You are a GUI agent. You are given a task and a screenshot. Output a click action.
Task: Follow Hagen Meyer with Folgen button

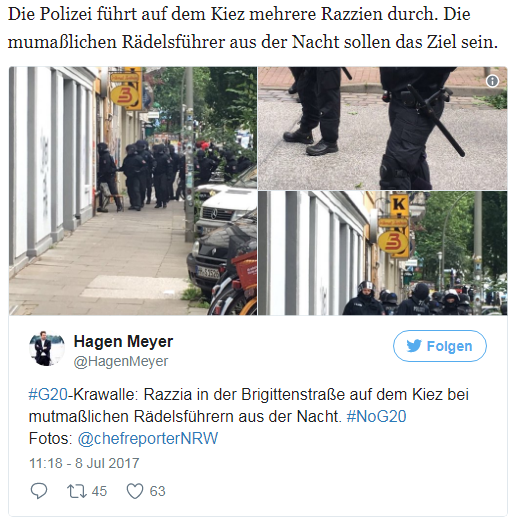(440, 346)
